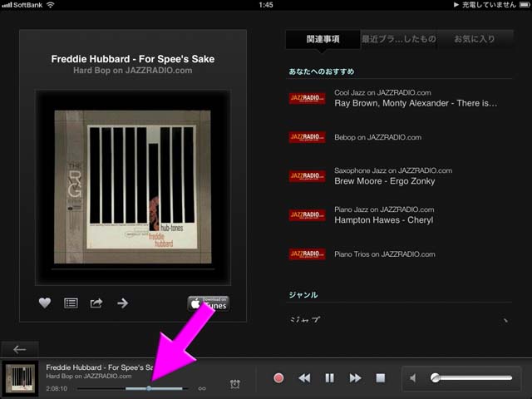Play Bebop on JAZZRADIO.com station
Screen dimensions: 532x399
pyautogui.click(x=399, y=137)
